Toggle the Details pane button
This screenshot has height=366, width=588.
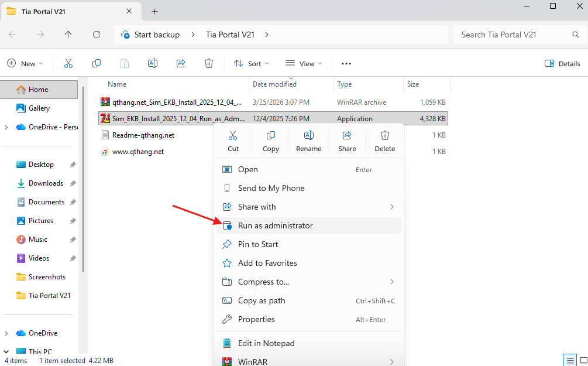coord(562,63)
